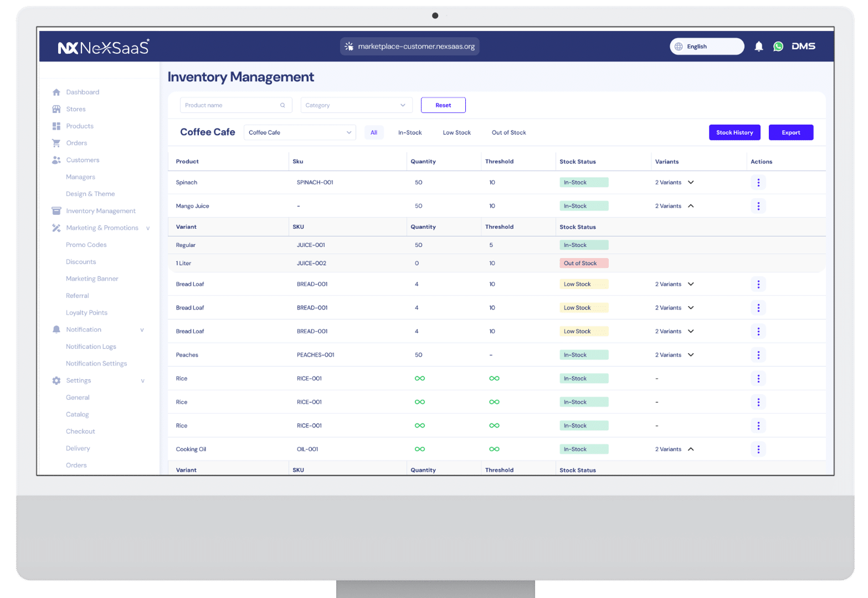Image resolution: width=868 pixels, height=598 pixels.
Task: Click the Settings gear icon in sidebar
Action: click(x=56, y=380)
